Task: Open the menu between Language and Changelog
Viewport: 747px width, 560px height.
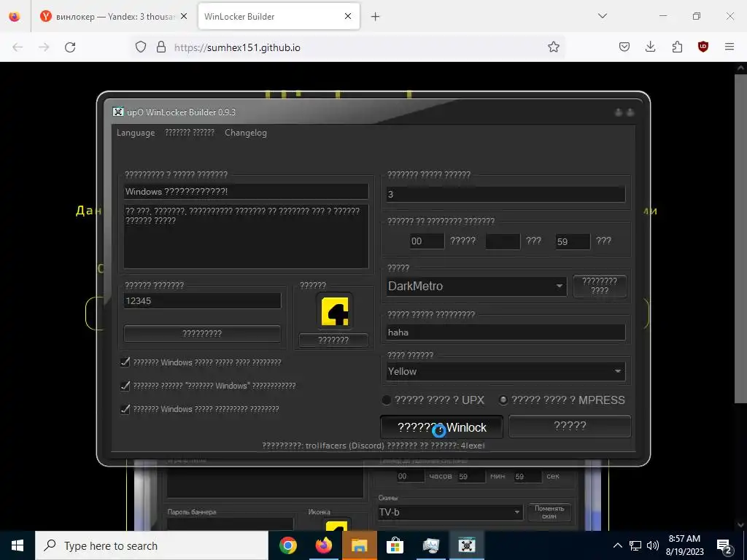Action: click(190, 133)
